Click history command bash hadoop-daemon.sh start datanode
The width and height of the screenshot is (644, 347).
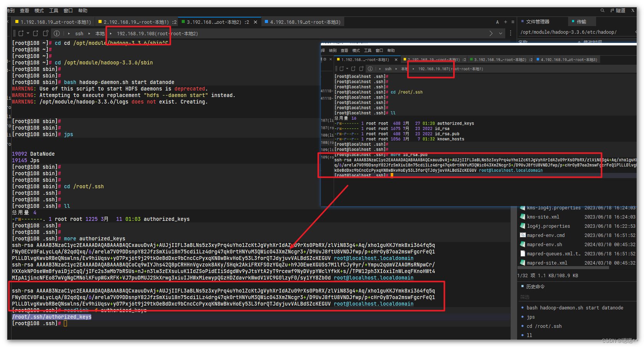[x=575, y=308]
